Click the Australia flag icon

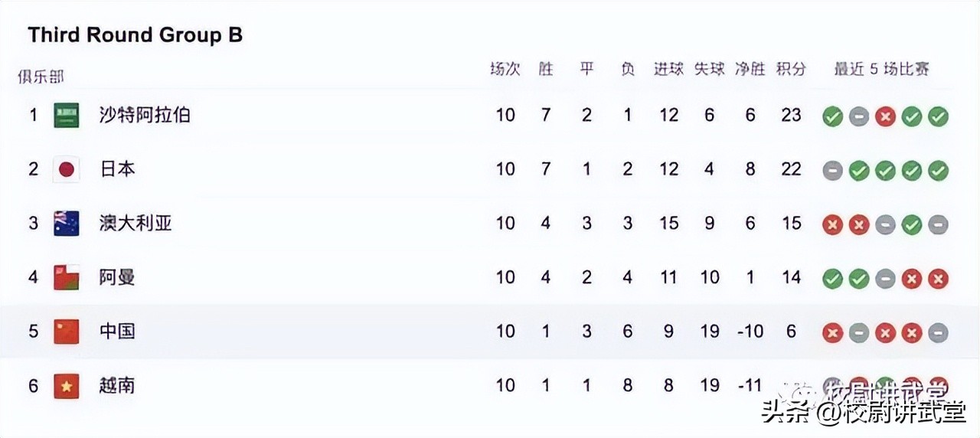coord(67,224)
